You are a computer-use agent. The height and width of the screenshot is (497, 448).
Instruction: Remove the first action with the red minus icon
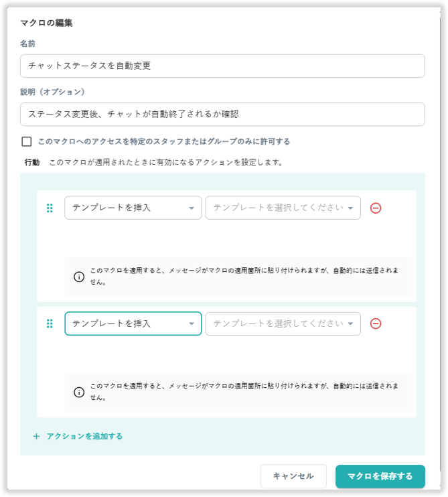pos(376,208)
